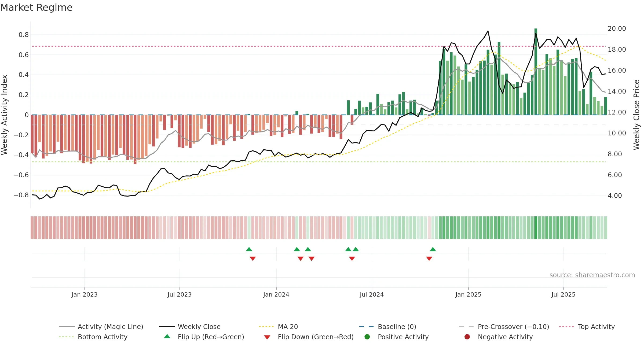Click the Negative Activity red dot legend icon
The width and height of the screenshot is (644, 362).
[x=467, y=337]
